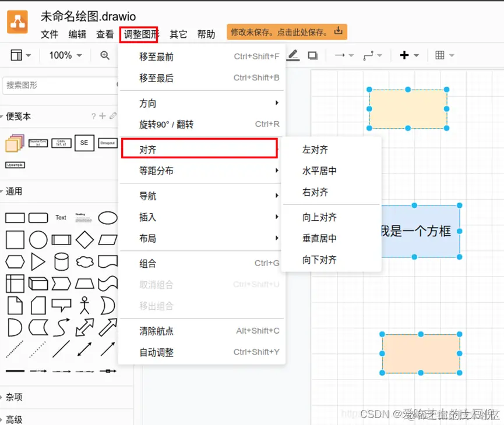Click the 搜索图形 search field
Image resolution: width=504 pixels, height=425 pixels.
coord(61,85)
